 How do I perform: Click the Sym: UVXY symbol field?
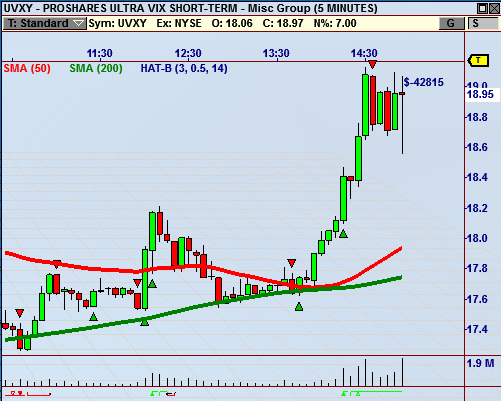[x=118, y=23]
